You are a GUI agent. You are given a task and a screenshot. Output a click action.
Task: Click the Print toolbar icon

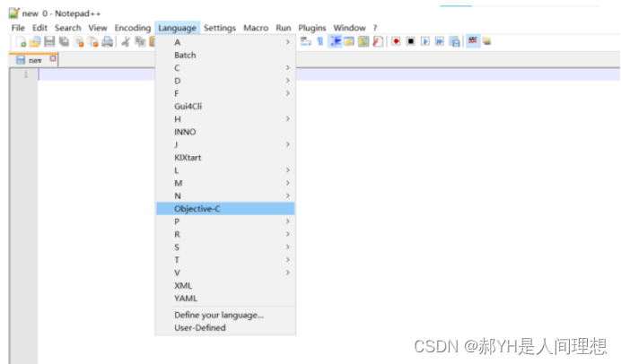108,41
